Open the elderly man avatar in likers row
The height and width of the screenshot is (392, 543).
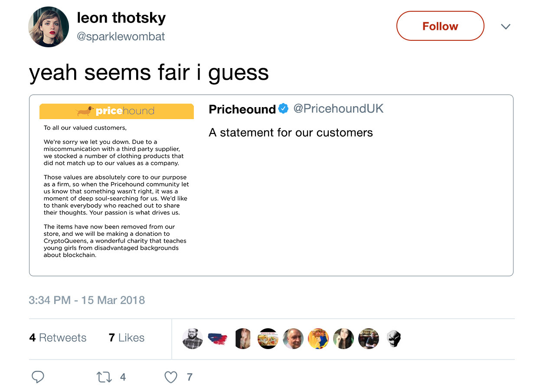(293, 339)
